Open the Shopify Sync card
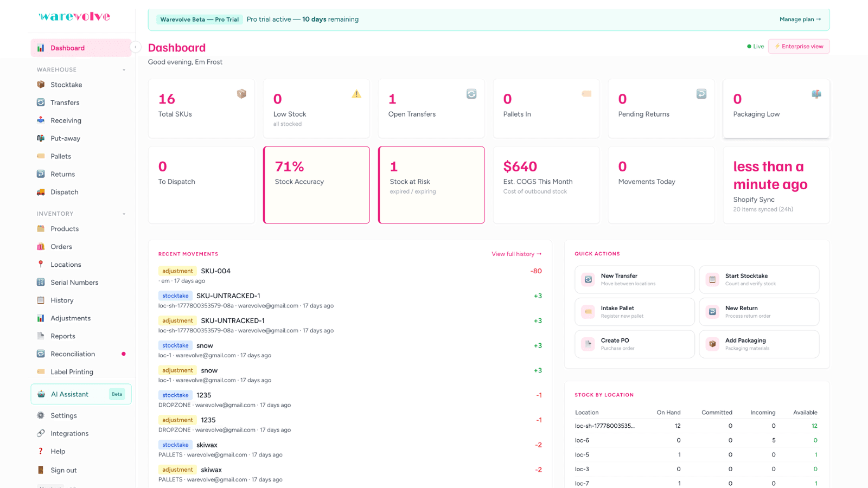Screen dimensions: 868x488 (x=776, y=185)
